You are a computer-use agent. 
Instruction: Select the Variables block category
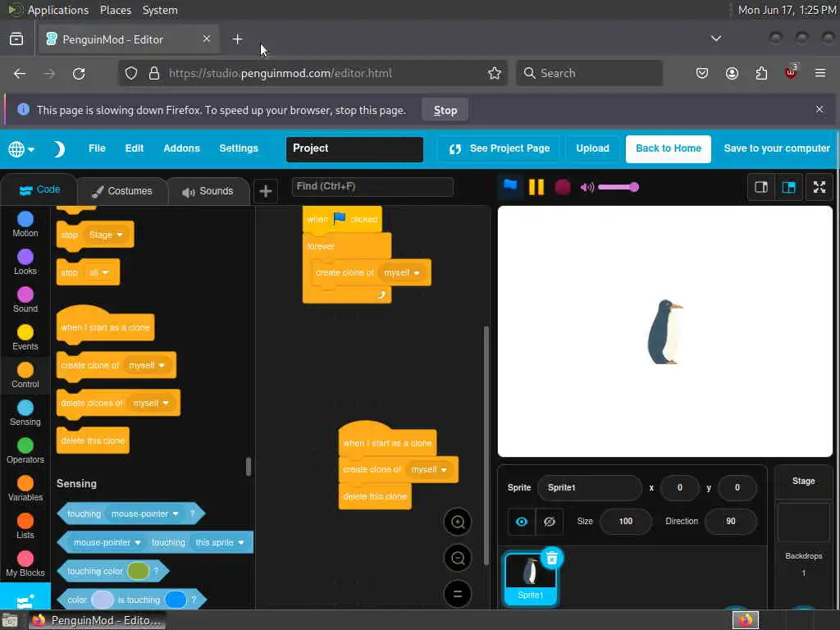pyautogui.click(x=25, y=489)
